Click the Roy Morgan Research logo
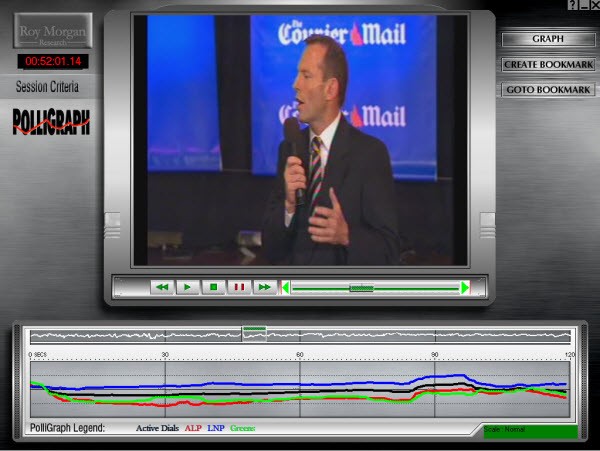Screen dimensions: 600x451 pyautogui.click(x=53, y=32)
